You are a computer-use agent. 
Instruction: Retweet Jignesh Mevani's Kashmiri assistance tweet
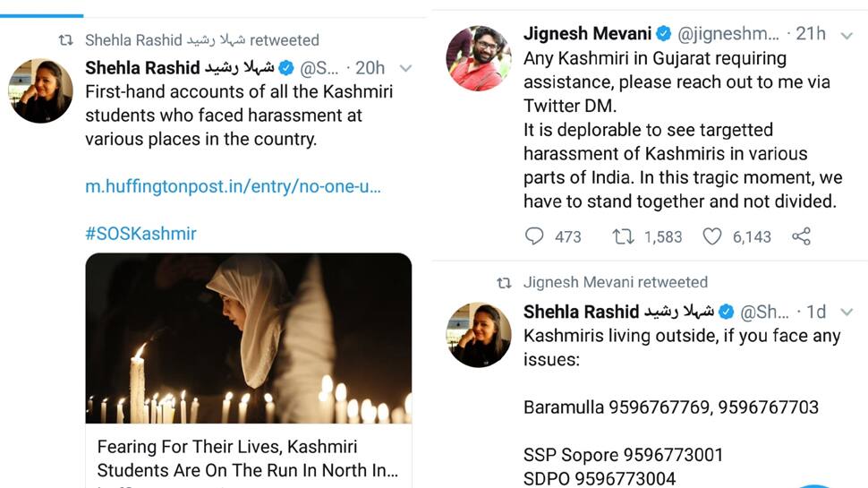[x=623, y=236]
